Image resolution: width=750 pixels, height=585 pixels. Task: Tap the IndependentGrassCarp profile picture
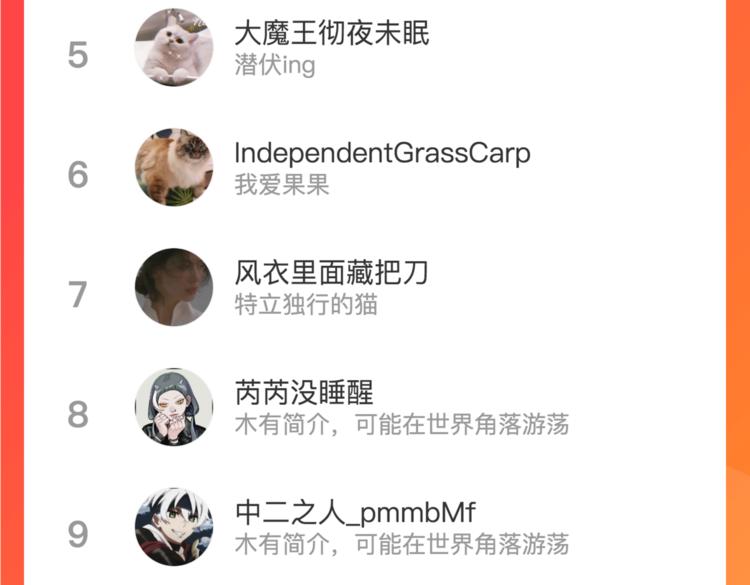tap(174, 167)
